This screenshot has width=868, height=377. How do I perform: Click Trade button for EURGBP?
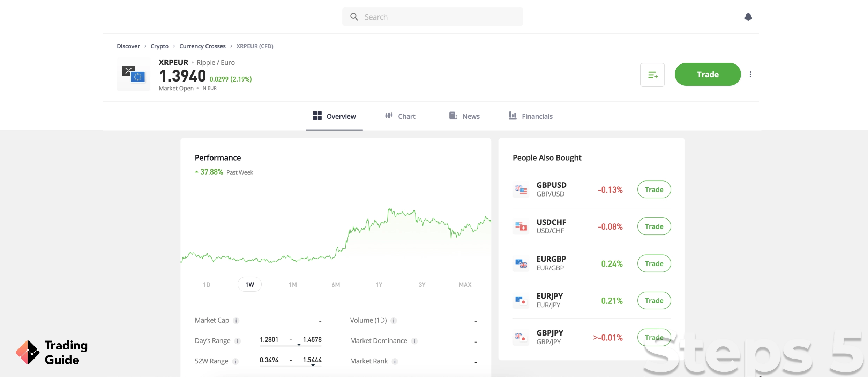(654, 263)
